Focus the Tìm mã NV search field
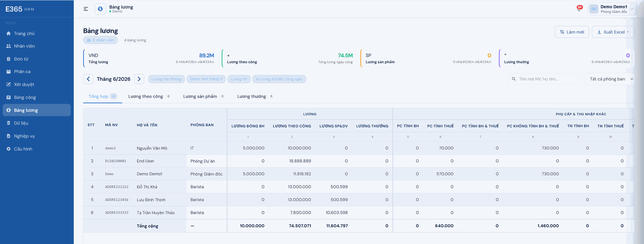Screen dimensions: 644x244 (x=545, y=79)
